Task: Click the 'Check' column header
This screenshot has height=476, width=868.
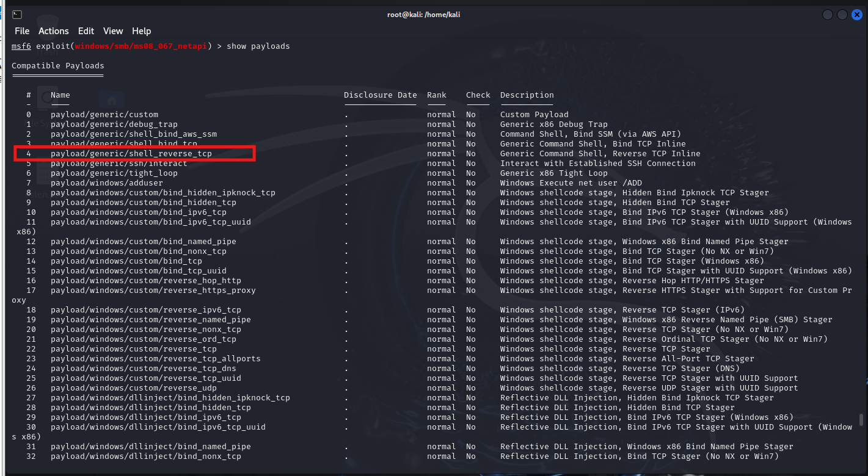Action: (478, 95)
